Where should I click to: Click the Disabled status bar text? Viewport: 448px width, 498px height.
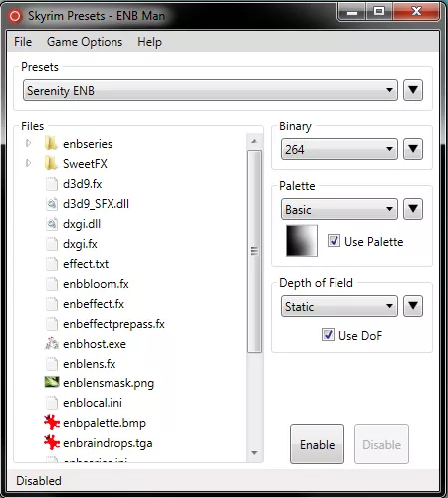(39, 481)
